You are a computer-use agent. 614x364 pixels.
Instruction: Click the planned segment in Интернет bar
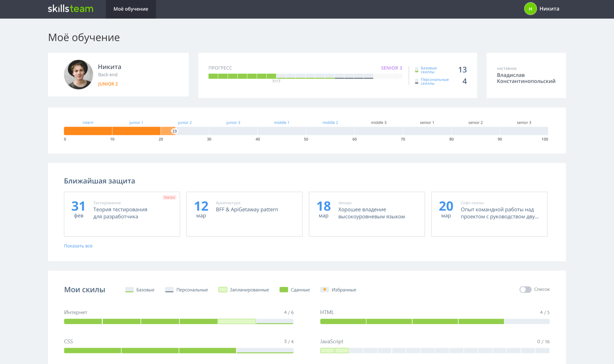click(237, 321)
